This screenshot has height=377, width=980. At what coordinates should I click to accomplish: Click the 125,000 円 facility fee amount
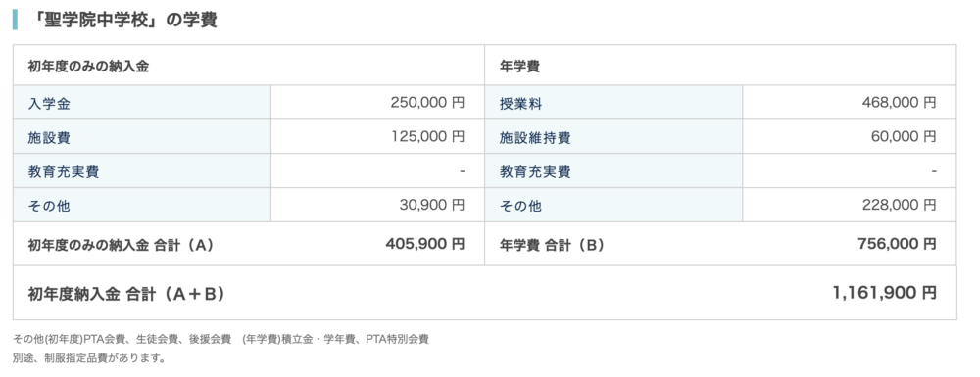tap(427, 137)
